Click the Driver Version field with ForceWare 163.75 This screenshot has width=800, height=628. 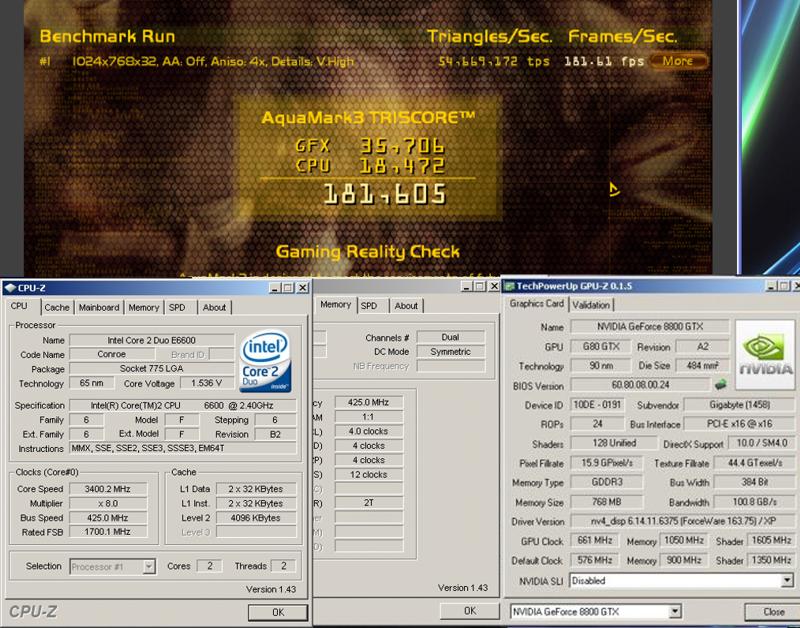click(x=683, y=521)
